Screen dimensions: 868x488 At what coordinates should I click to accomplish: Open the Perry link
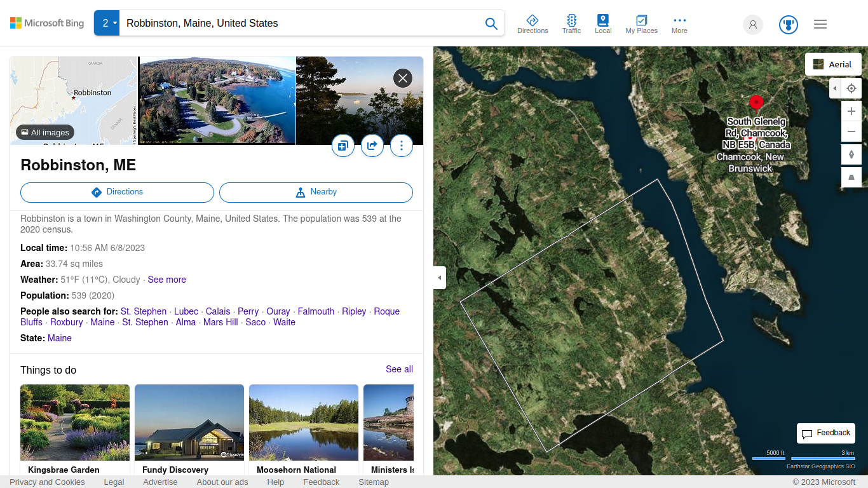[x=248, y=311]
